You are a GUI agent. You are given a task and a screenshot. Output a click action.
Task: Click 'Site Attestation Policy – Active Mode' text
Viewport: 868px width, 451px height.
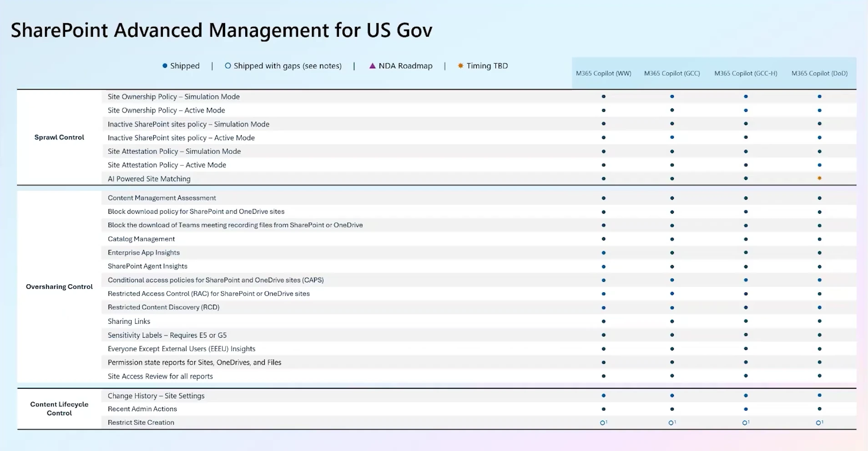(x=167, y=165)
